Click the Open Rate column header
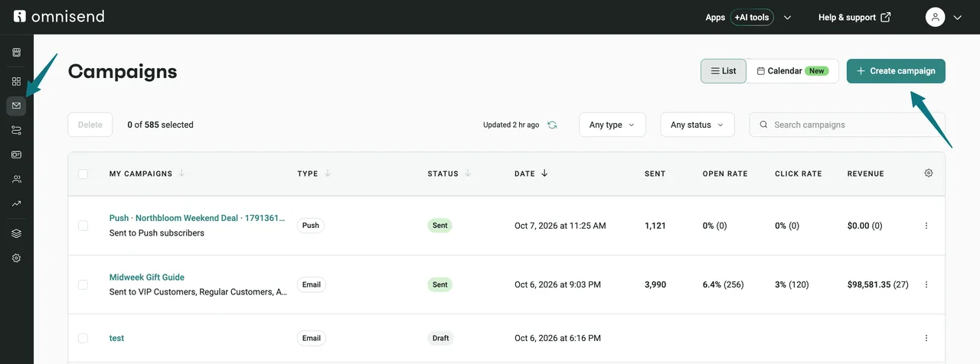Image resolution: width=980 pixels, height=364 pixels. click(x=725, y=174)
